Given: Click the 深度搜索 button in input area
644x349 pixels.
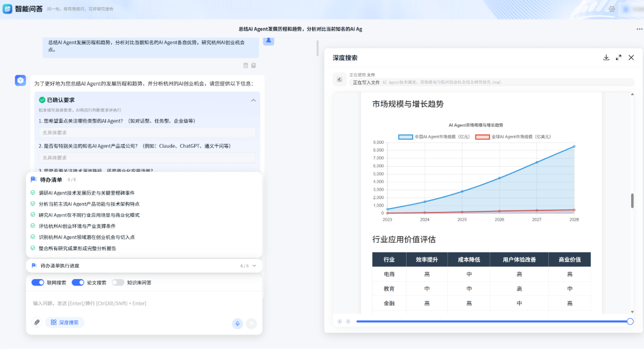Looking at the screenshot, I should [65, 323].
